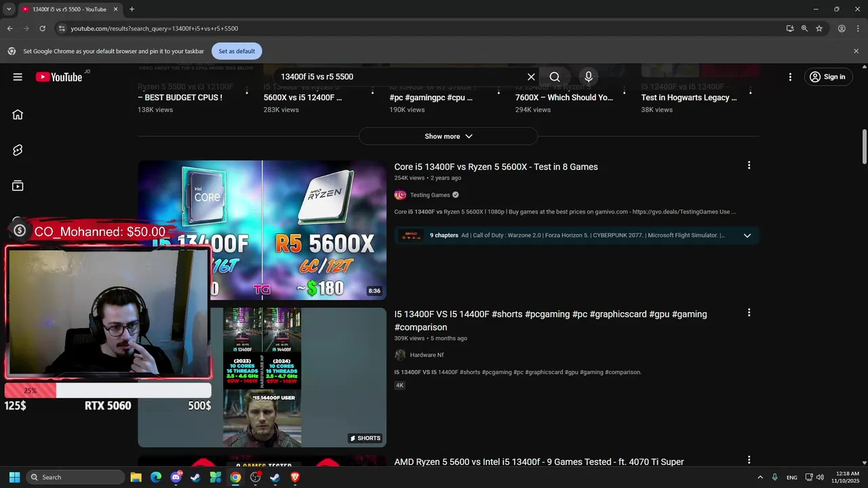Click the Testing Games channel avatar
868x488 pixels.
400,195
